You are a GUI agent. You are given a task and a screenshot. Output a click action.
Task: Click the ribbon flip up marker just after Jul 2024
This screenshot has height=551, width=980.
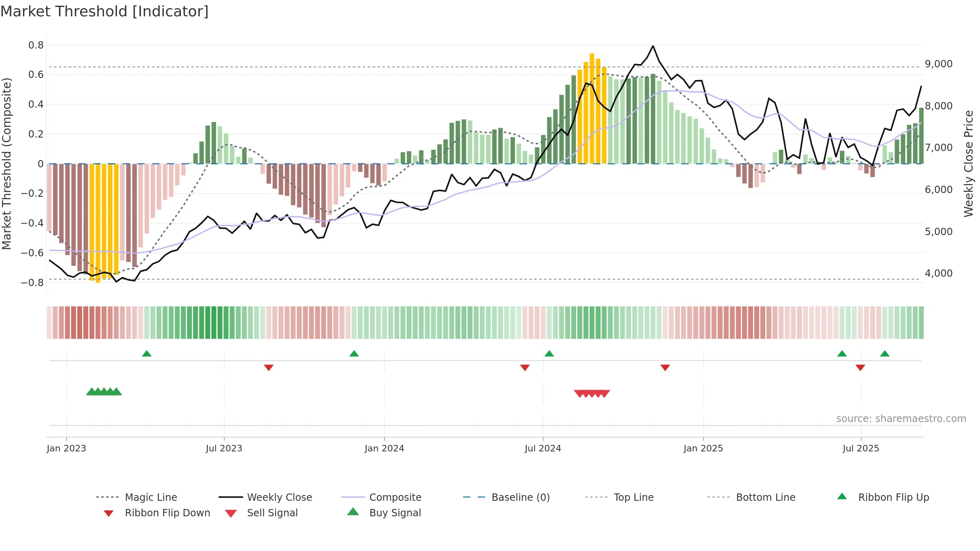click(x=549, y=353)
